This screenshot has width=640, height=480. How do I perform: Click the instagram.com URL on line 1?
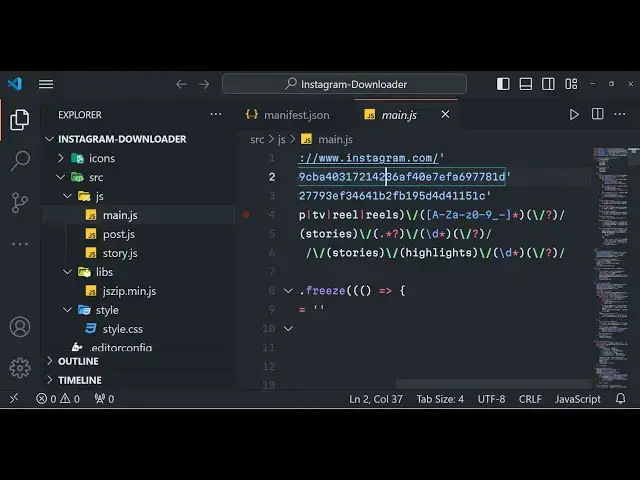369,158
